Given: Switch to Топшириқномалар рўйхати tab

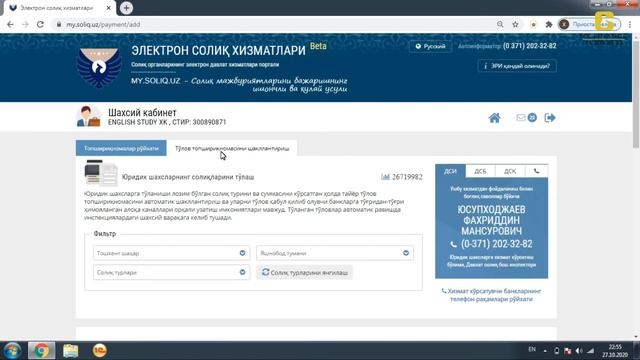Looking at the screenshot, I should click(121, 148).
